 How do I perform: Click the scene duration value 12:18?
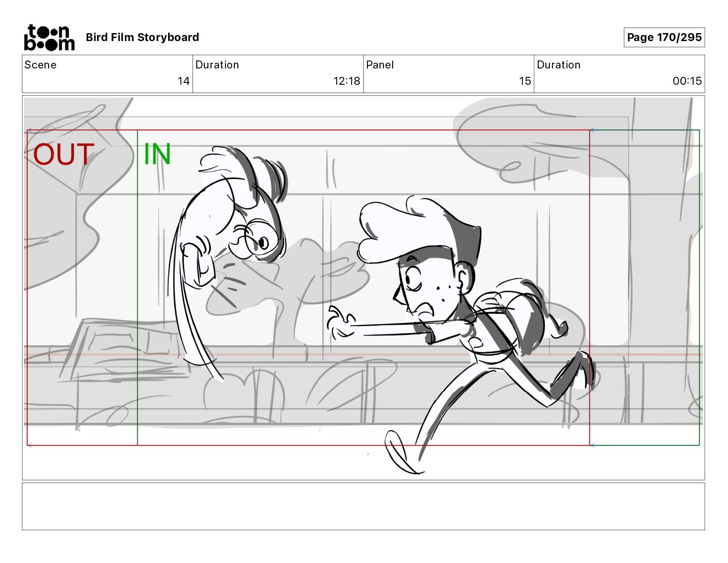tap(347, 81)
